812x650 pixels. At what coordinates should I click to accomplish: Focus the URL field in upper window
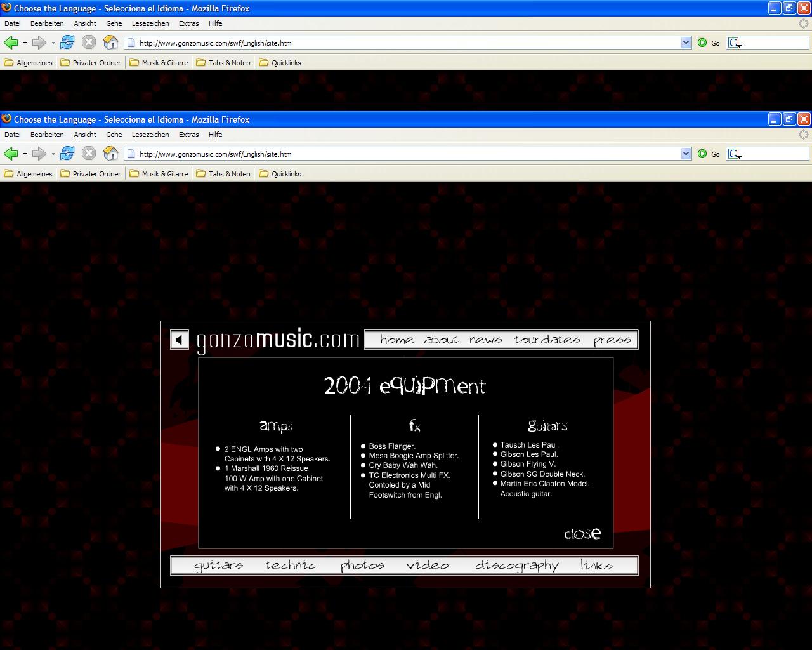point(409,43)
